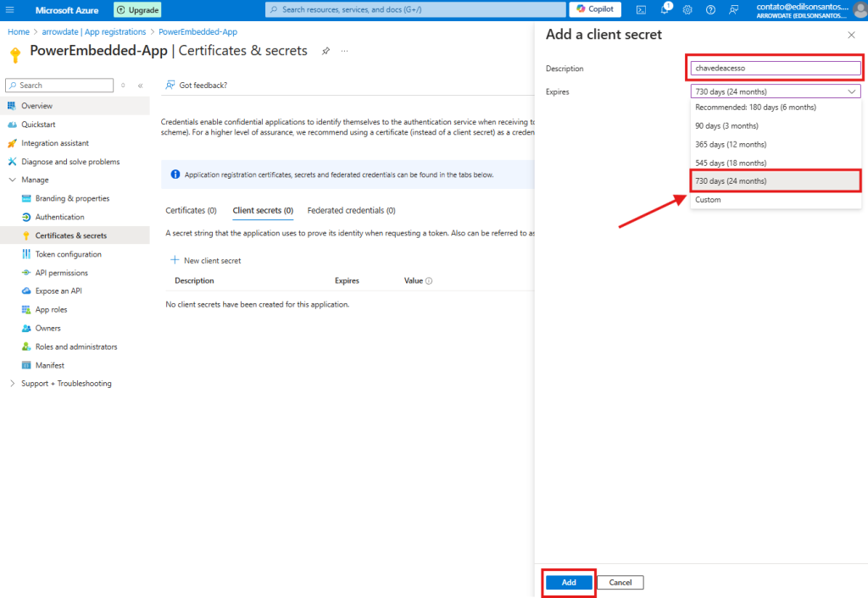This screenshot has height=598, width=868.
Task: Open Overview in the sidebar
Action: 75,106
